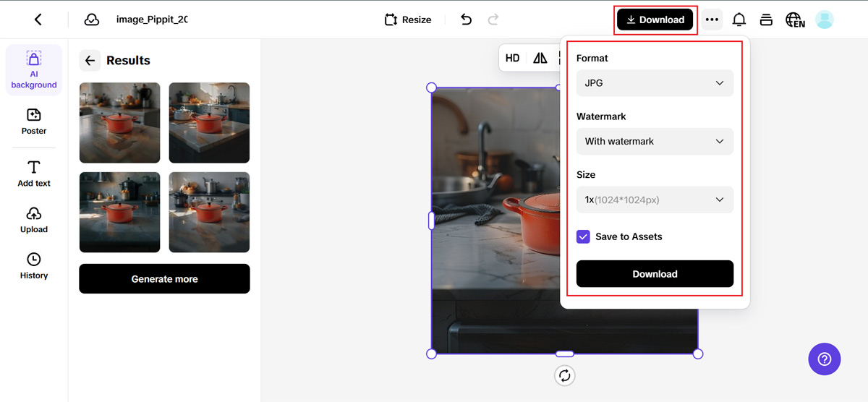The width and height of the screenshot is (868, 402).
Task: Open the user profile avatar
Action: pos(825,20)
